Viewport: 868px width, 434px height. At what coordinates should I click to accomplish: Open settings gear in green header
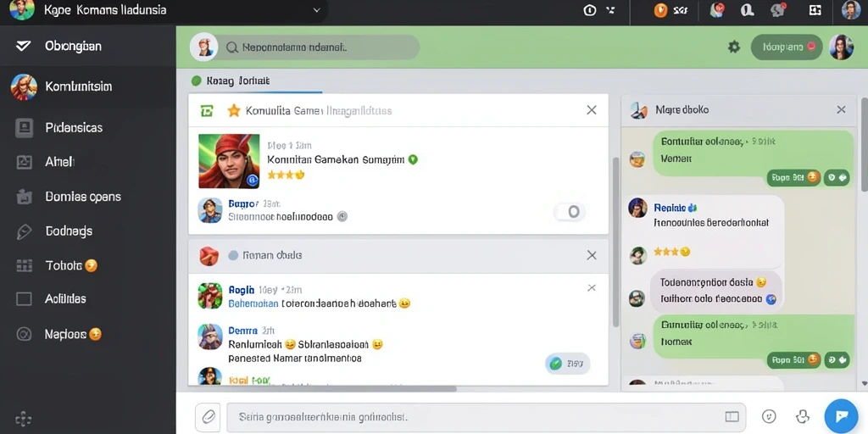click(x=734, y=47)
